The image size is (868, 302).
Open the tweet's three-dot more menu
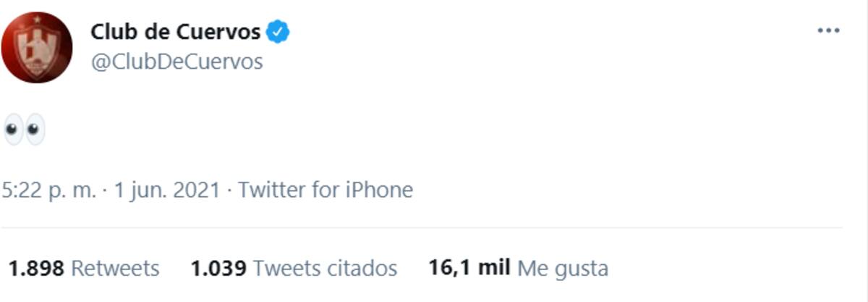coord(828,31)
